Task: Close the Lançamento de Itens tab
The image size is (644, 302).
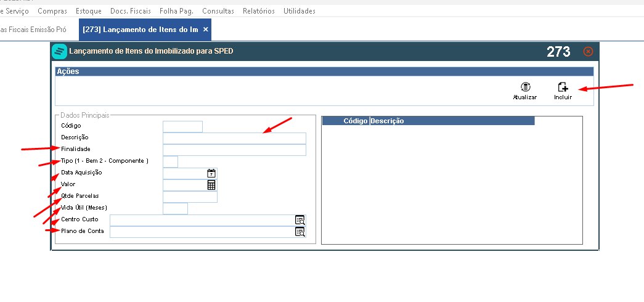Action: [x=206, y=30]
